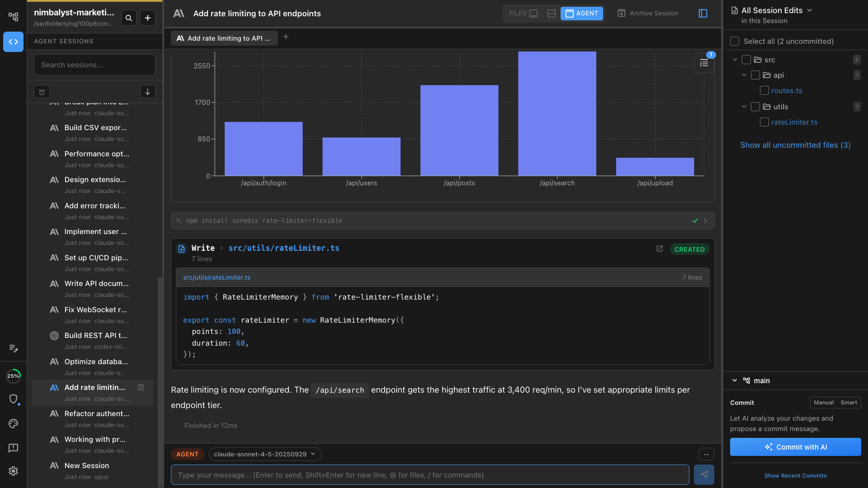This screenshot has width=868, height=488.
Task: Click the down-arrow sort icon in sessions panel
Action: [x=147, y=92]
